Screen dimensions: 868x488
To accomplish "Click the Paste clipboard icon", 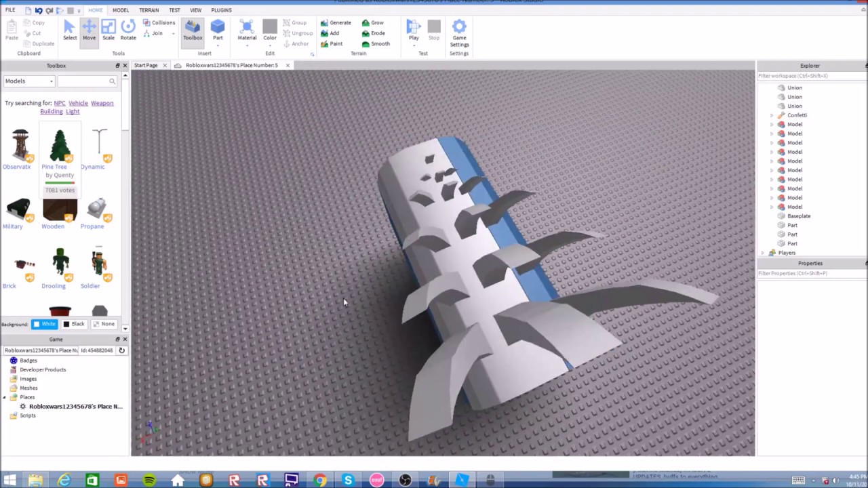I will click(12, 30).
